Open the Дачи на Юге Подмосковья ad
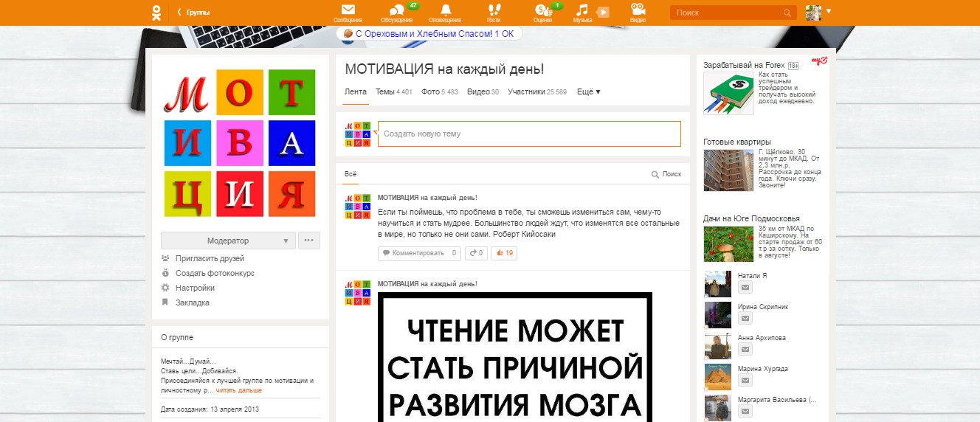This screenshot has width=980, height=422. pos(751,218)
